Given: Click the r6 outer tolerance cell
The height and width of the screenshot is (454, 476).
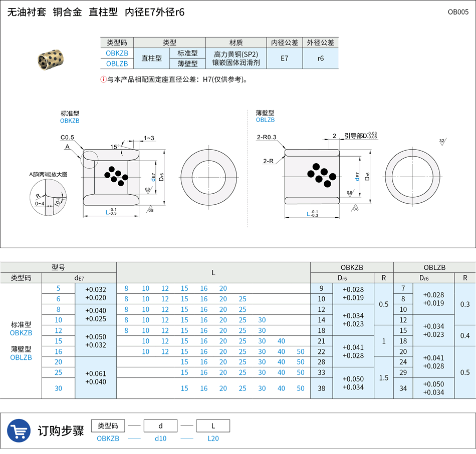Looking at the screenshot, I should click(320, 58).
